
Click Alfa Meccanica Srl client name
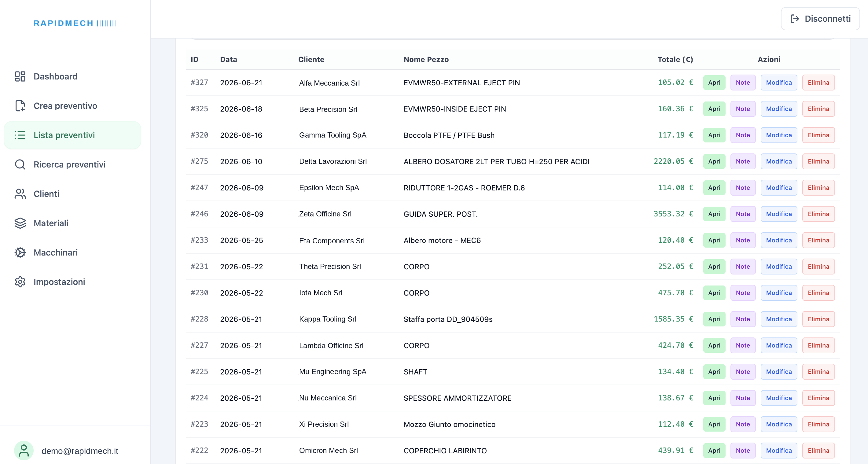tap(329, 83)
